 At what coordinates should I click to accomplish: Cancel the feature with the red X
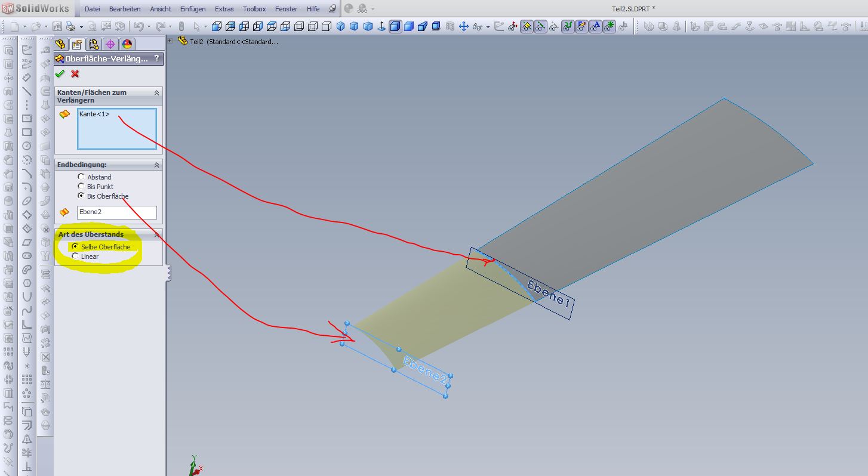tap(75, 74)
